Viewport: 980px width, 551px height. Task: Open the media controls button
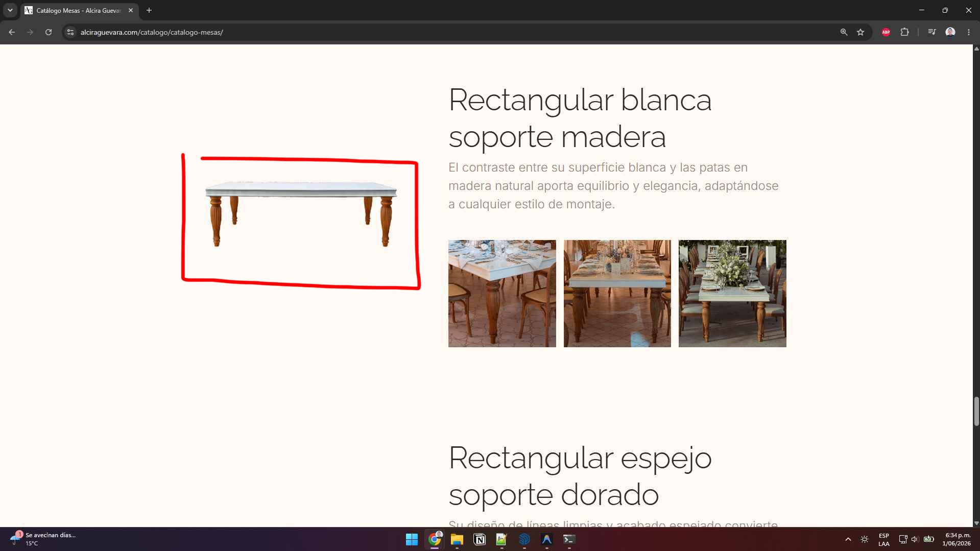point(931,32)
